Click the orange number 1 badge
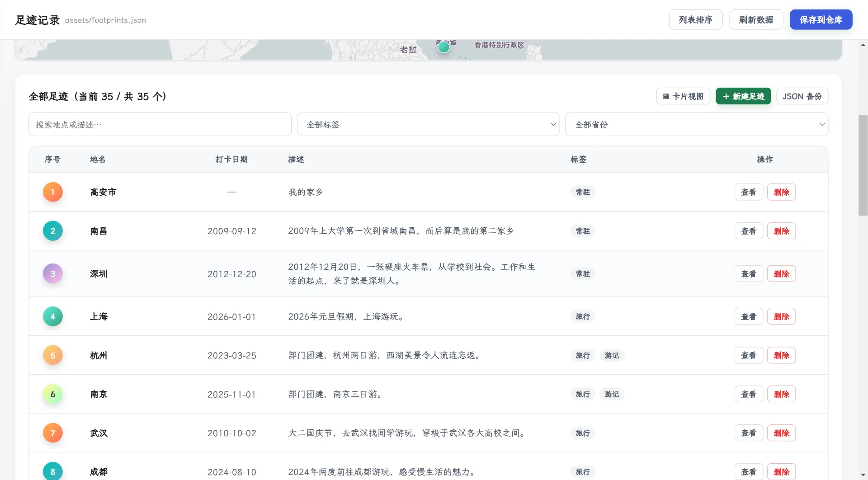The height and width of the screenshot is (480, 868). click(53, 192)
